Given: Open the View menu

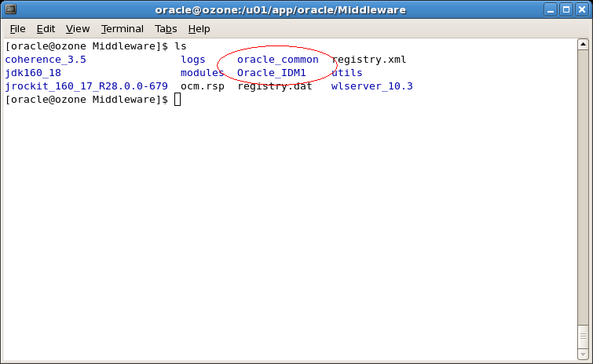Looking at the screenshot, I should (78, 29).
